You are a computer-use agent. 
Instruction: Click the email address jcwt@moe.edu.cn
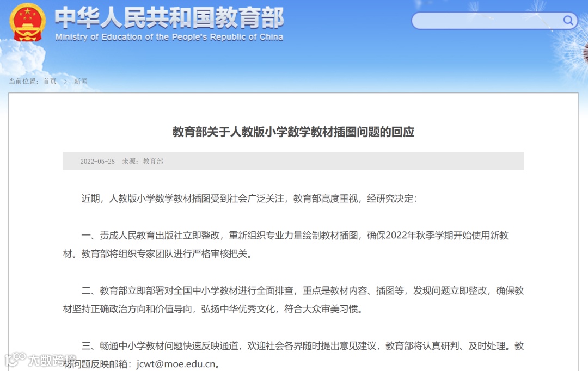176,364
